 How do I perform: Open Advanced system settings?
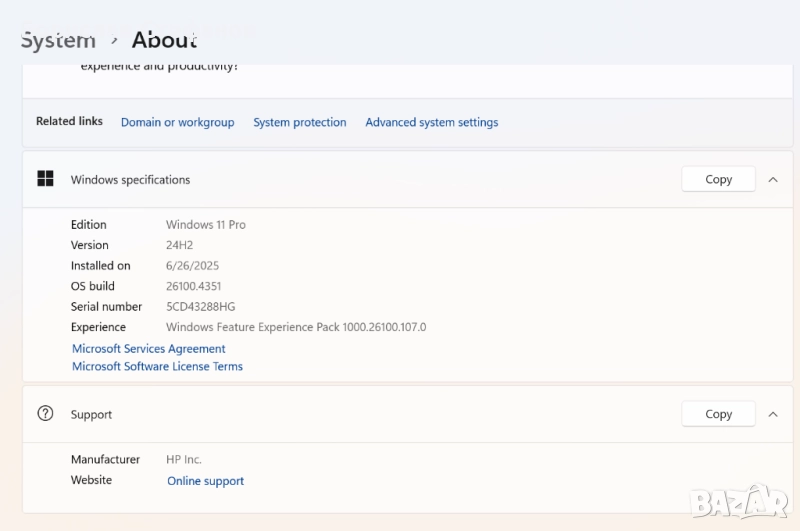click(x=431, y=122)
